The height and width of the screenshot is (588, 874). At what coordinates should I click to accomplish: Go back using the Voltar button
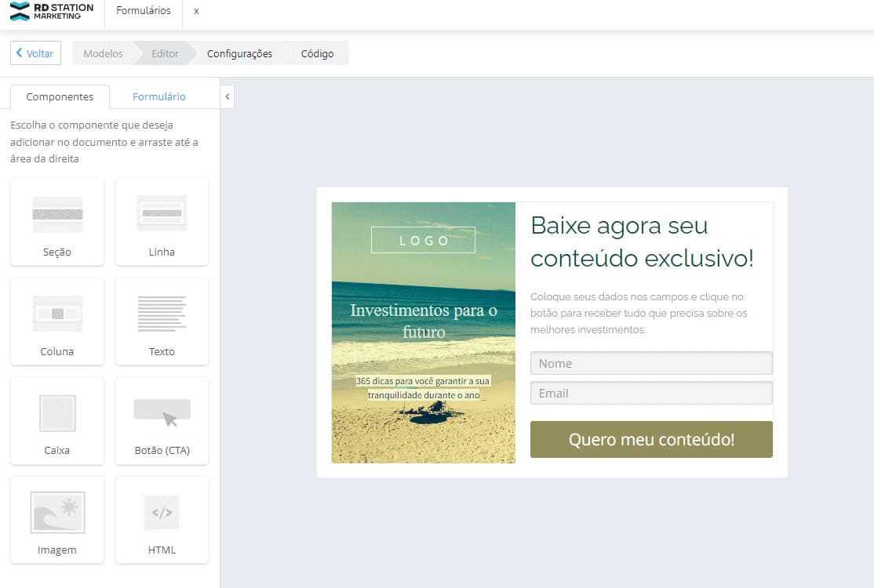35,53
